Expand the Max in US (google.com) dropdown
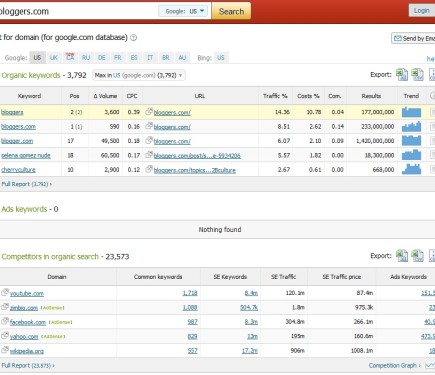The image size is (435, 375). (139, 75)
